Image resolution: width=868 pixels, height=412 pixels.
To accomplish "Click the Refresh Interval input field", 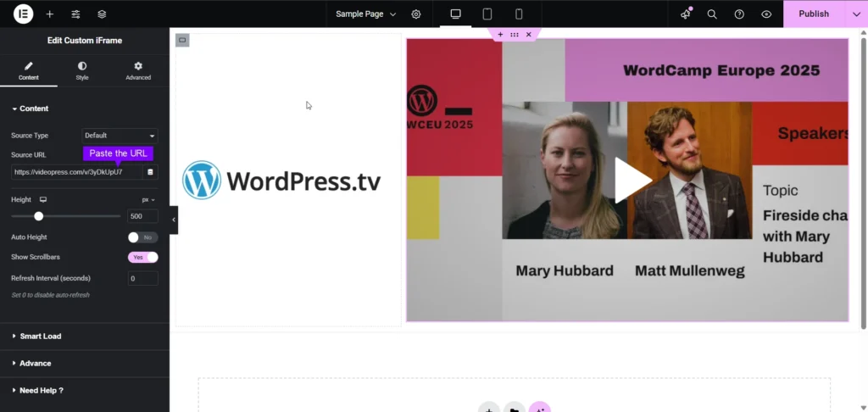I will tap(142, 279).
